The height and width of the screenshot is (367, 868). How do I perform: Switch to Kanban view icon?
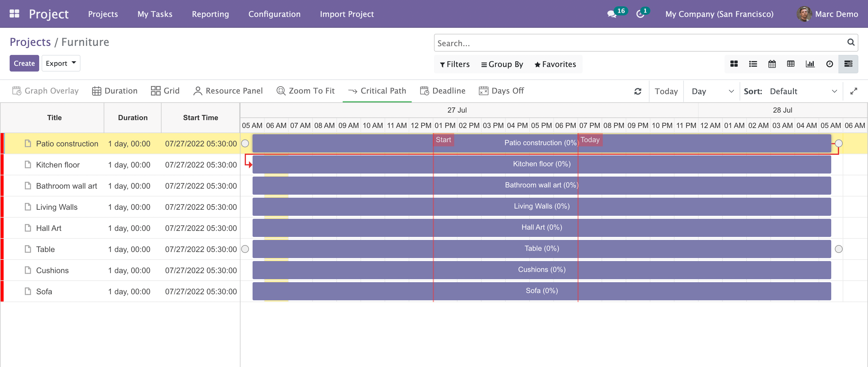click(734, 64)
